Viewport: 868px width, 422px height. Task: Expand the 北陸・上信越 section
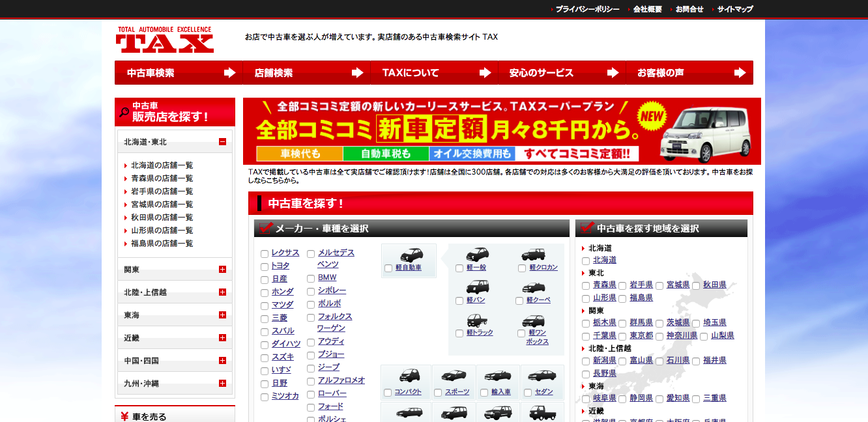222,292
